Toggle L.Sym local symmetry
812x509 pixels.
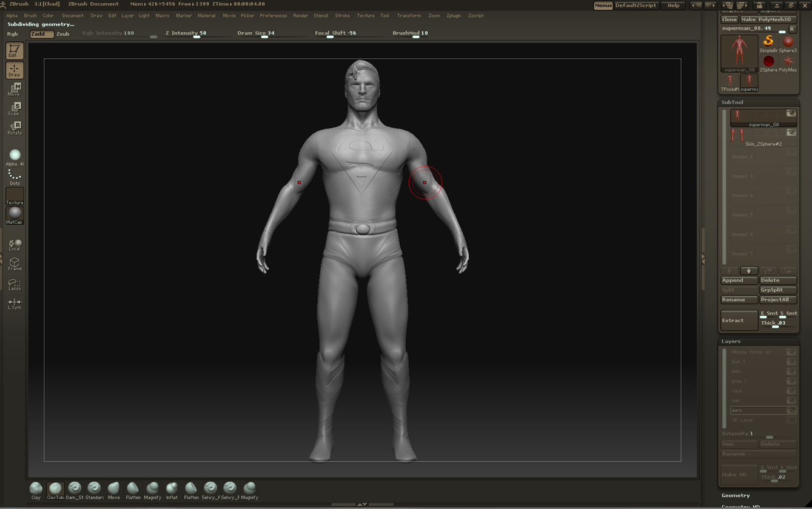coord(15,303)
